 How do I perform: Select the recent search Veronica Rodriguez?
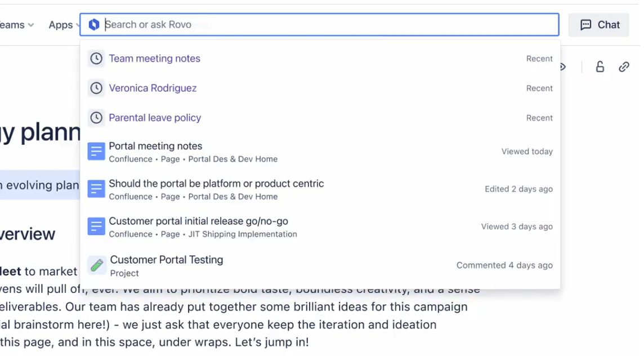pos(153,88)
